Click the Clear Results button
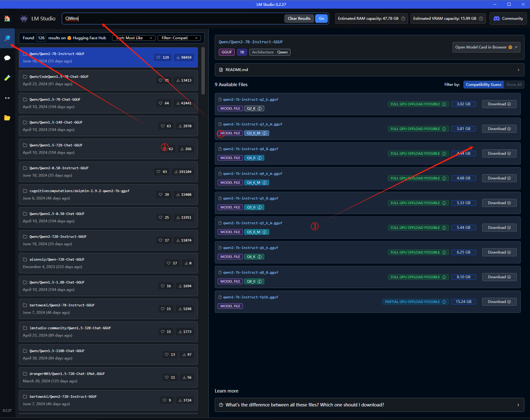The image size is (530, 420). [x=299, y=19]
